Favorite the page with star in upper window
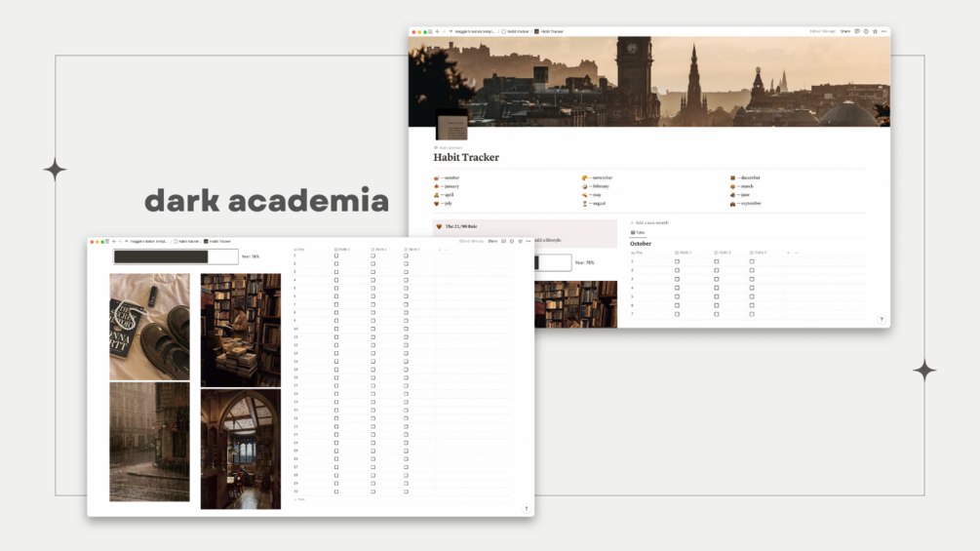 (x=875, y=31)
